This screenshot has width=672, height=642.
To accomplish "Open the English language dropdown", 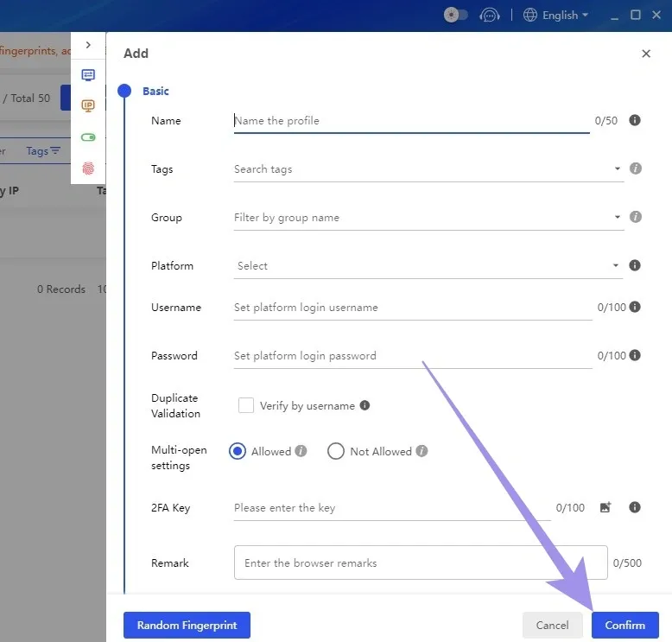I will (556, 15).
